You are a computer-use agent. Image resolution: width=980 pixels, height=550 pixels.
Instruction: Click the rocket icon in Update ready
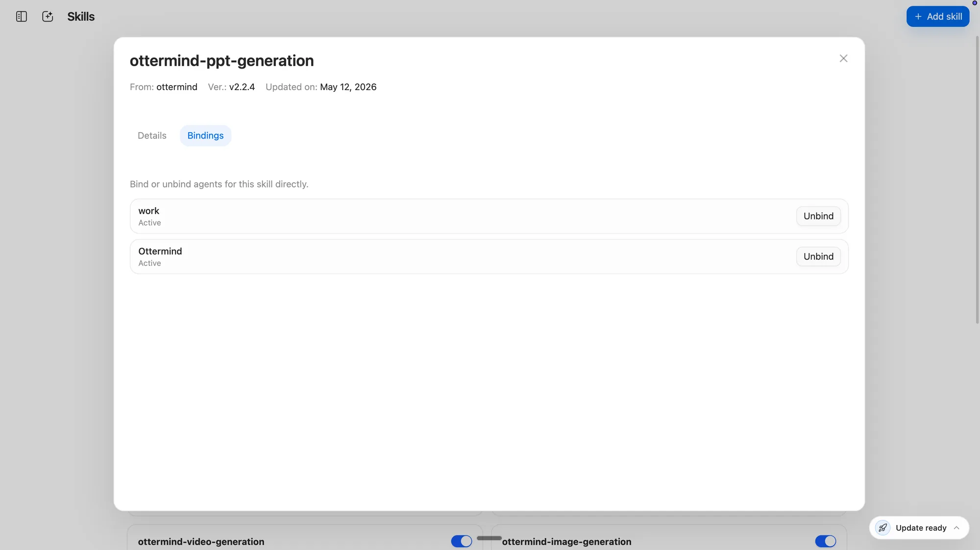[883, 528]
